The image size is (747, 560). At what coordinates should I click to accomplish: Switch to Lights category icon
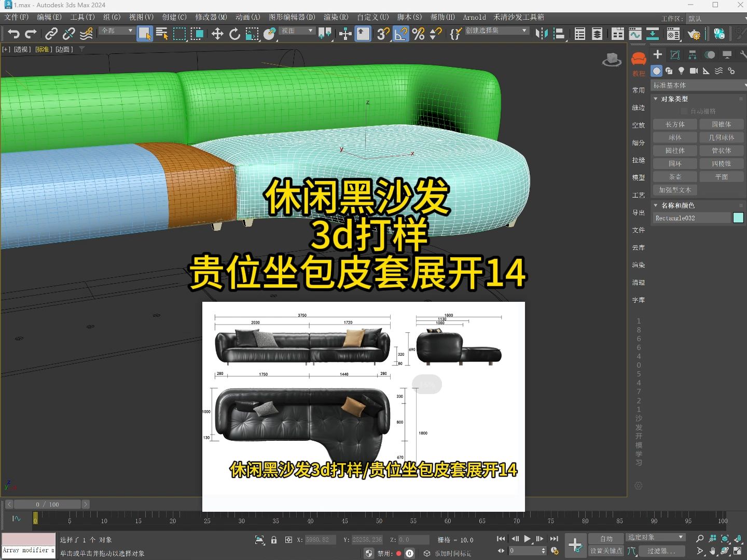(681, 71)
